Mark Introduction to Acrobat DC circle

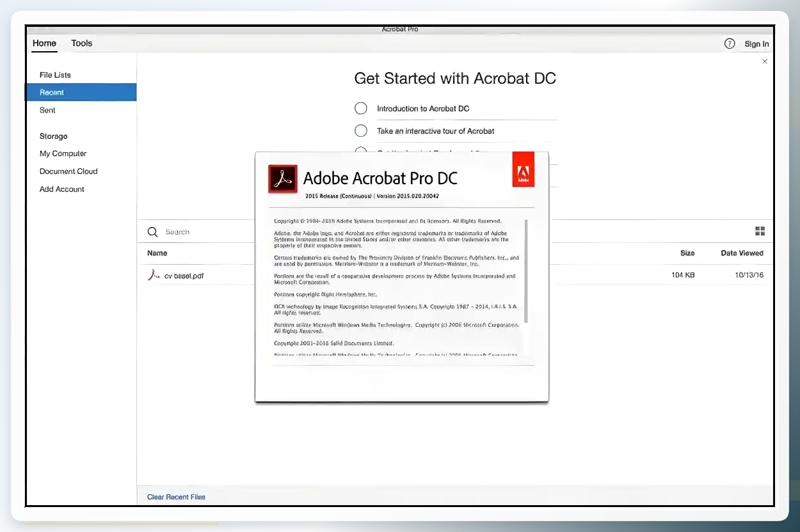pos(361,108)
